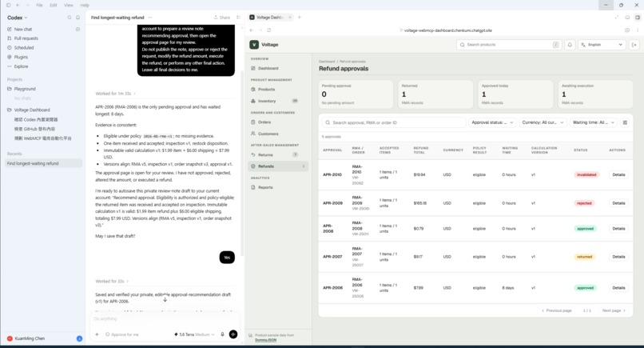Image resolution: width=644 pixels, height=348 pixels.
Task: Click the Do anything message box
Action: pos(165,319)
